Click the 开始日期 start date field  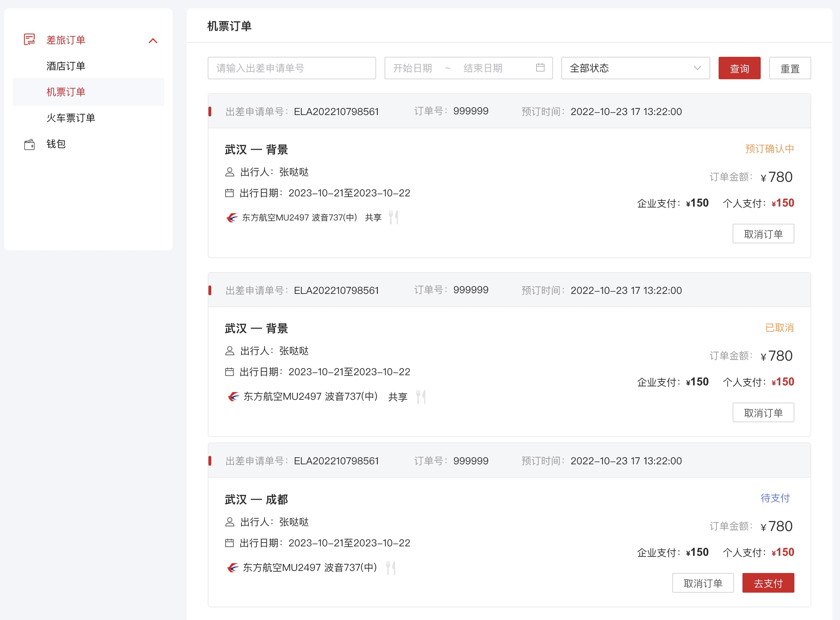413,68
